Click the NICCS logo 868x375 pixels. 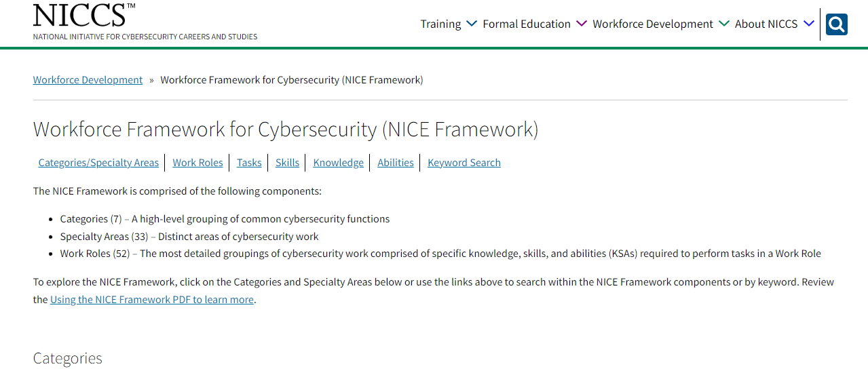click(x=84, y=15)
